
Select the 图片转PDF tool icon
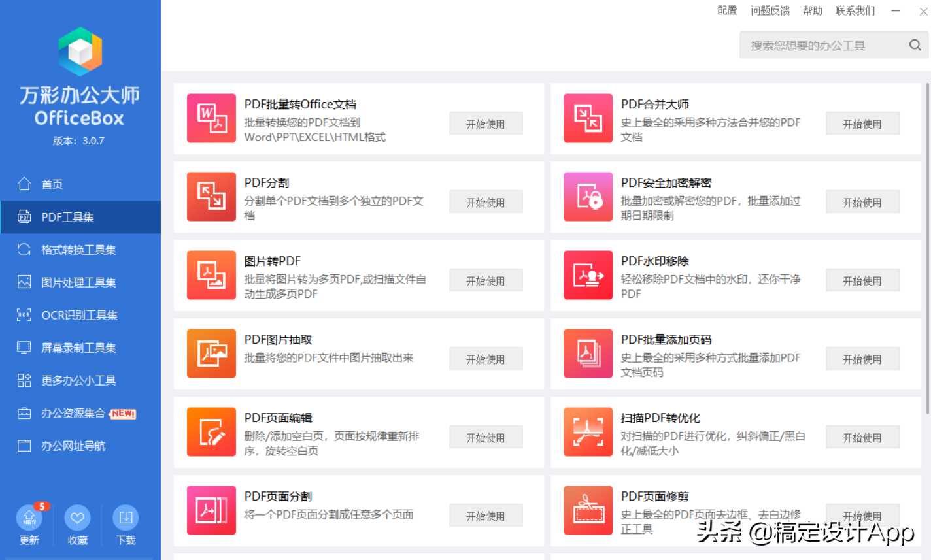coord(211,275)
